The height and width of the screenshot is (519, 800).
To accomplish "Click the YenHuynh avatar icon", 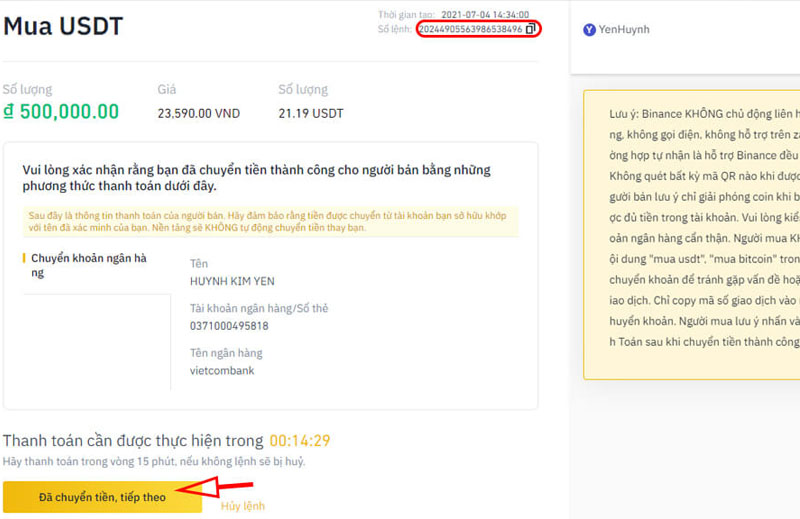I will point(589,30).
